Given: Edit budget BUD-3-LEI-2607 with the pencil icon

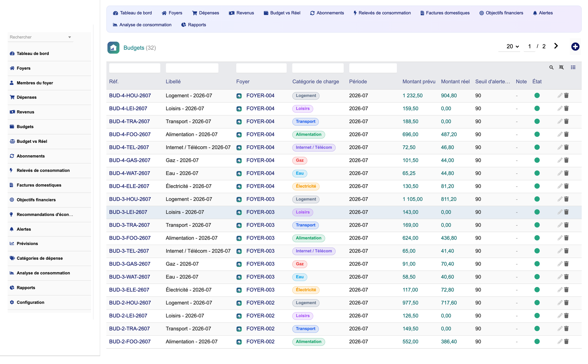Looking at the screenshot, I should point(560,212).
